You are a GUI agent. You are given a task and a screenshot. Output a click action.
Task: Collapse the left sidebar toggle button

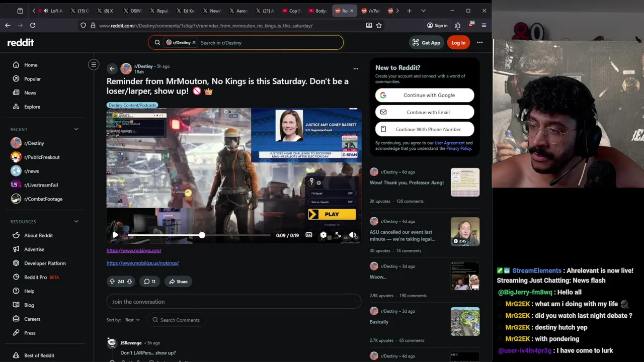click(94, 64)
